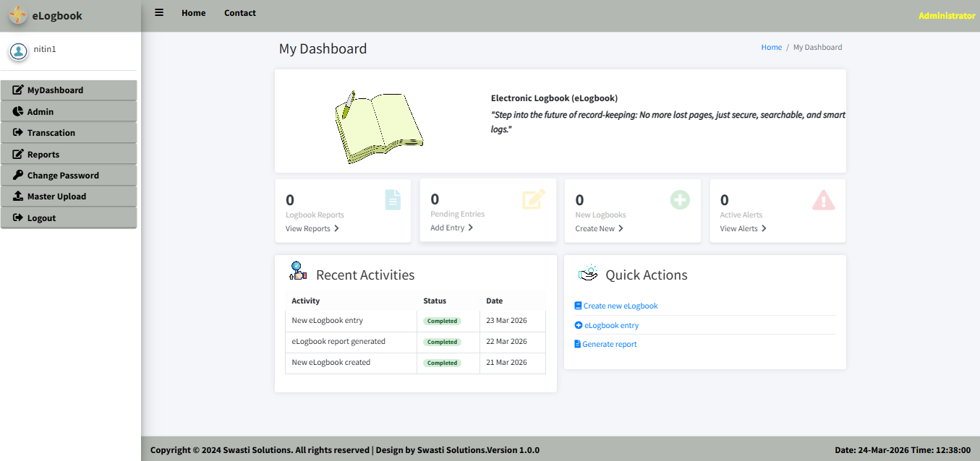The width and height of the screenshot is (980, 461).
Task: Click the Pending Entries edit icon
Action: point(534,199)
